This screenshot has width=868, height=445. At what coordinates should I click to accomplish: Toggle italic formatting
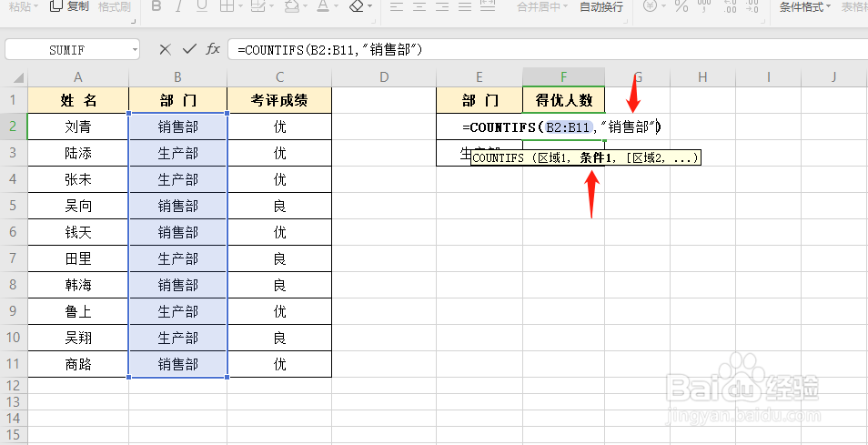(x=179, y=6)
